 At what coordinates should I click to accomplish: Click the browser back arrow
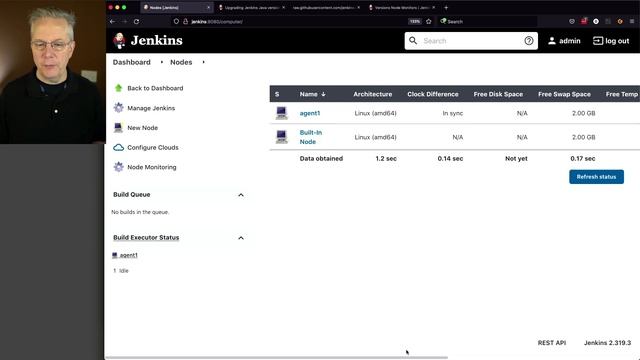(x=112, y=21)
